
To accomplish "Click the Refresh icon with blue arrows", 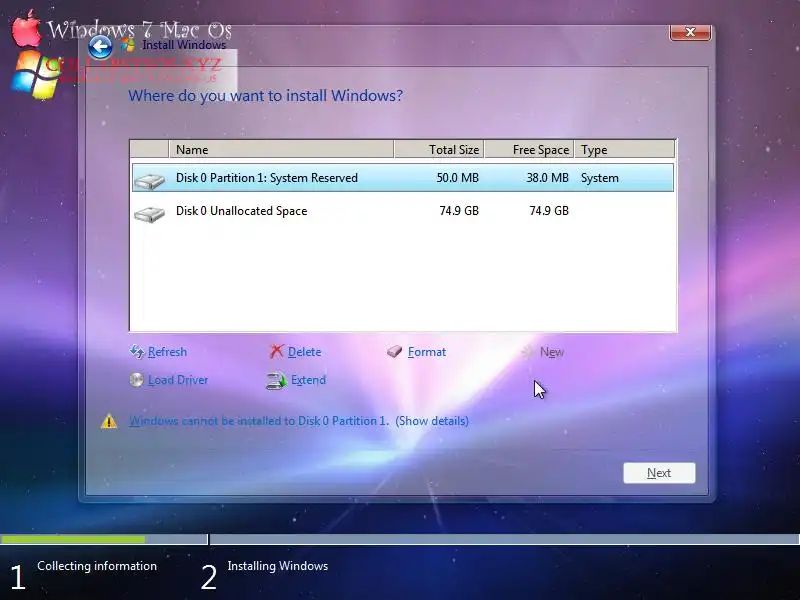I will pos(137,352).
